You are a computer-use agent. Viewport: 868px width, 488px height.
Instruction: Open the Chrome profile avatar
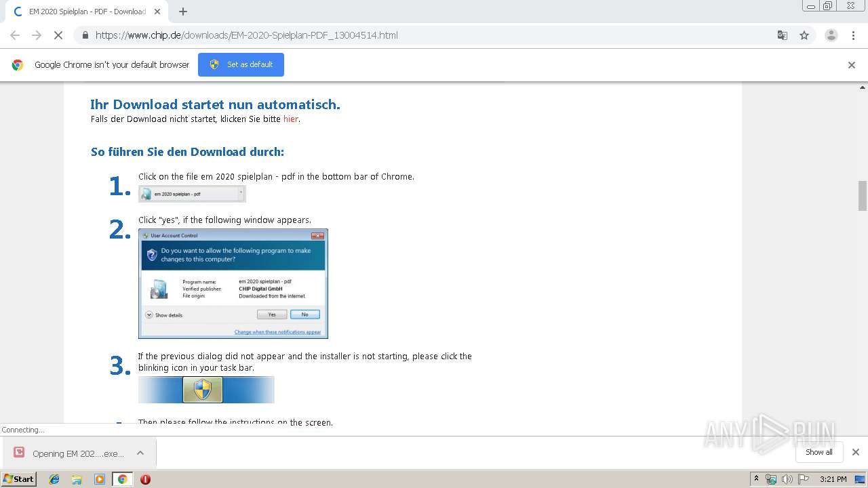(x=831, y=35)
